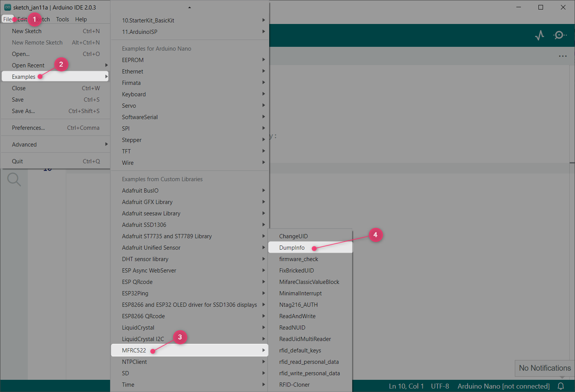Open the MifareClassicValueBlock example
This screenshot has width=575, height=392.
pos(310,282)
